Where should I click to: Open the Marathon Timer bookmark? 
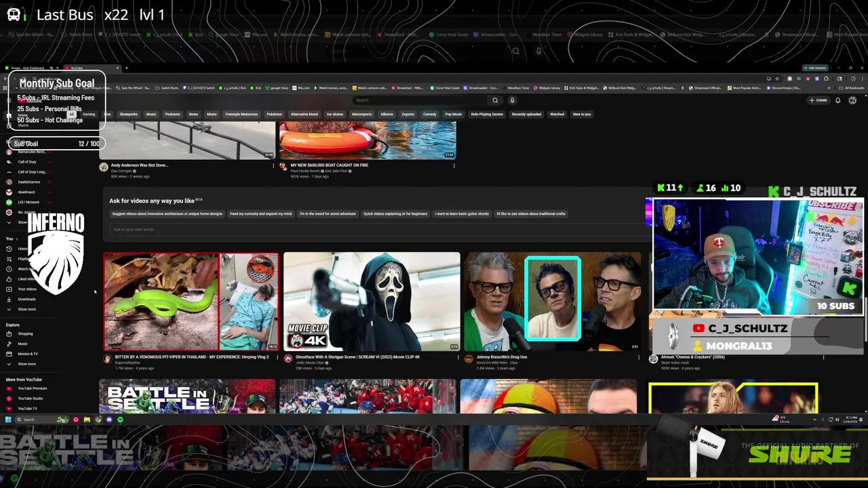pyautogui.click(x=516, y=88)
